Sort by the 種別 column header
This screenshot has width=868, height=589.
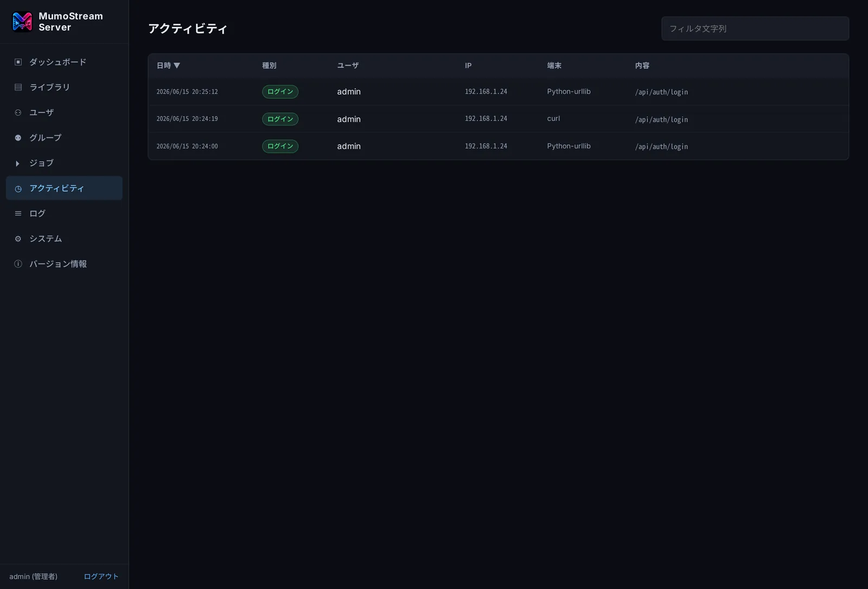(x=269, y=66)
